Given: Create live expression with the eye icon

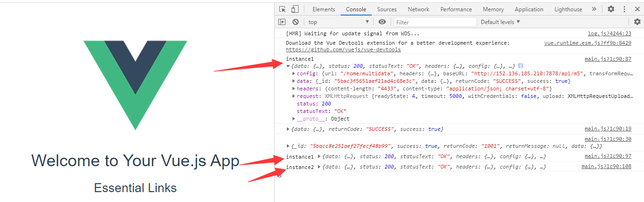Looking at the screenshot, I should [x=382, y=22].
